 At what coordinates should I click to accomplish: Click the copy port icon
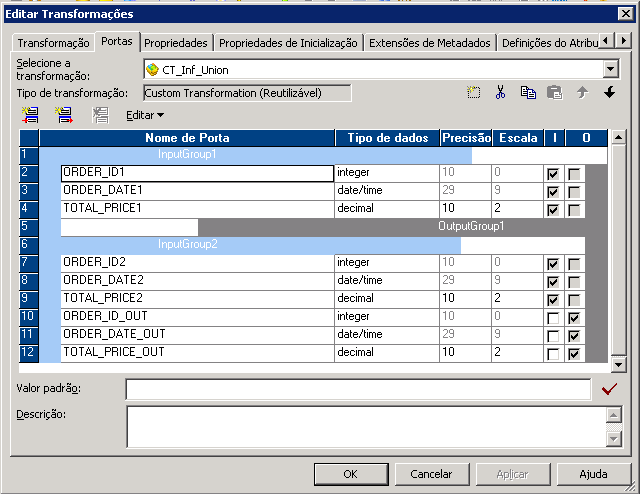pos(528,92)
